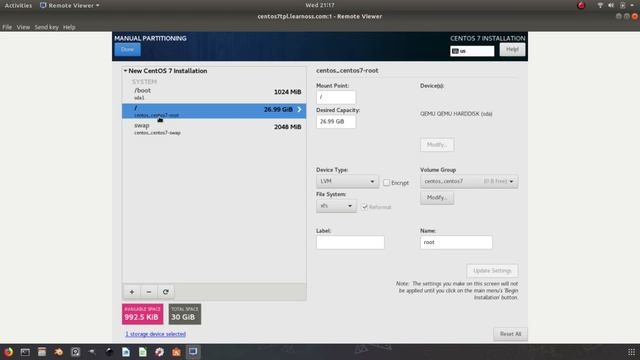Open the File menu
This screenshot has height=360, width=640.
pyautogui.click(x=7, y=27)
